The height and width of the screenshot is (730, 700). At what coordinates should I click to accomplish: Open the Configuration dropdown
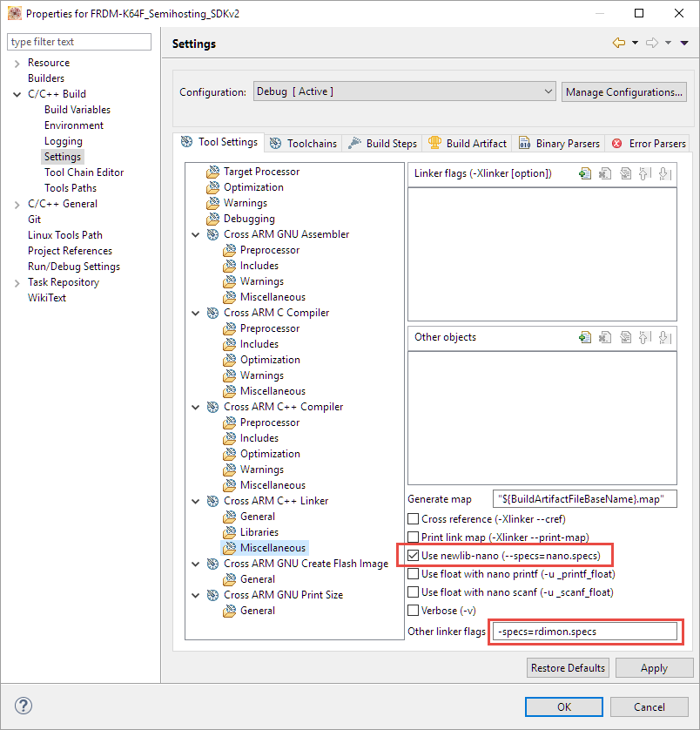tap(549, 91)
